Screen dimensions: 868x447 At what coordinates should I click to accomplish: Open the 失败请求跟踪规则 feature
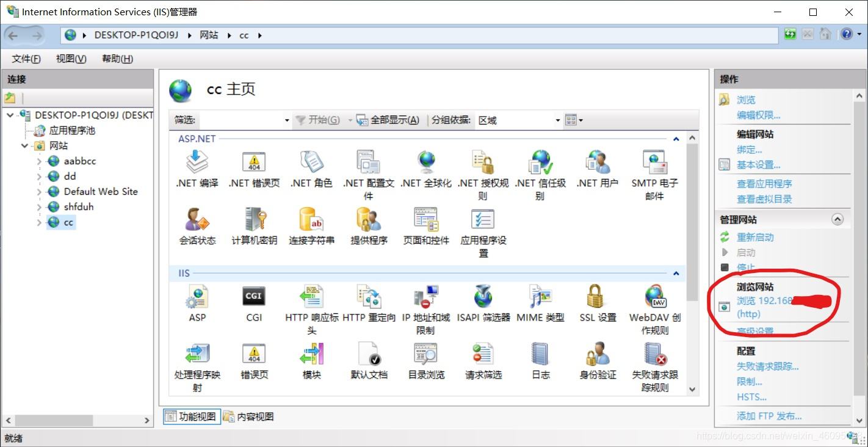pyautogui.click(x=655, y=367)
